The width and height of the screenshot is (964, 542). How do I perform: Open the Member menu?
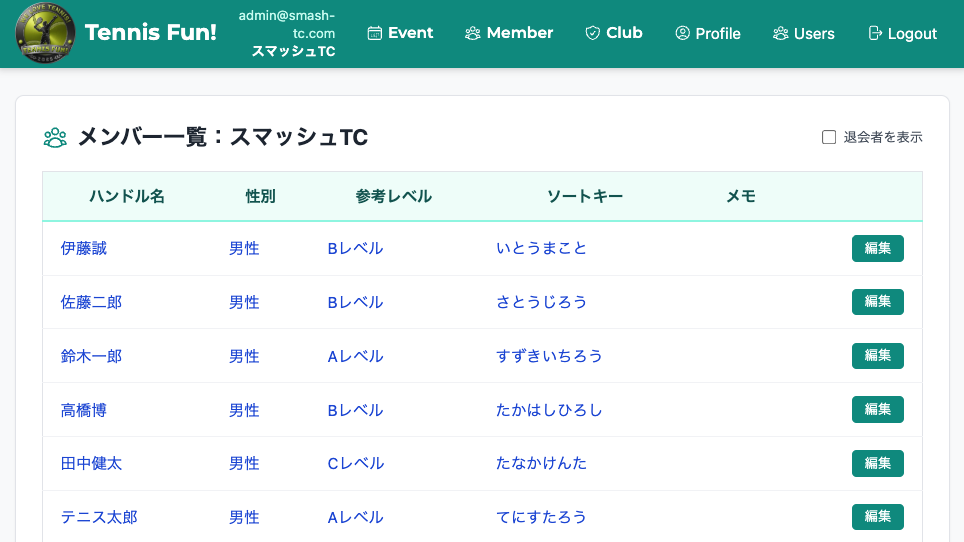(509, 33)
